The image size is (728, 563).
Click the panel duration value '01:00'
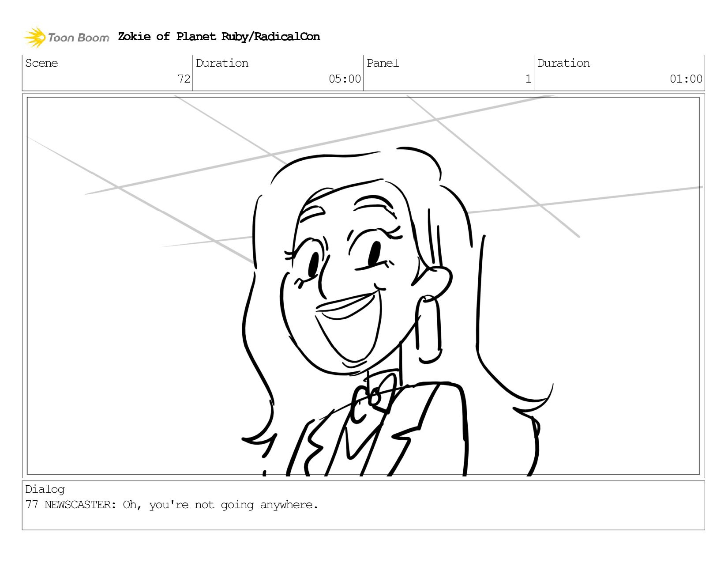click(x=686, y=79)
